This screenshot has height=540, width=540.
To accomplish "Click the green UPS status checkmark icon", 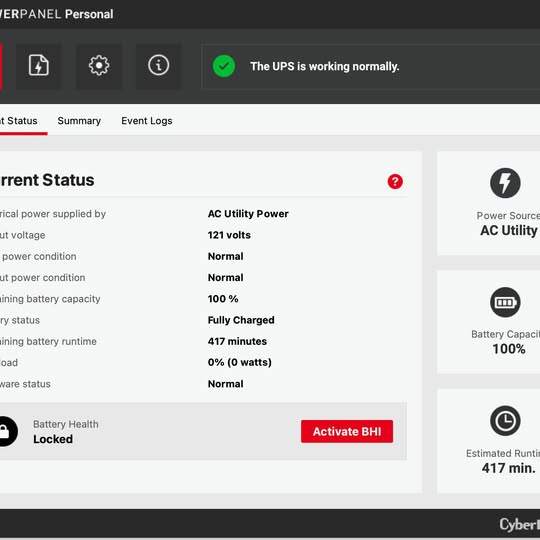I will tap(224, 66).
